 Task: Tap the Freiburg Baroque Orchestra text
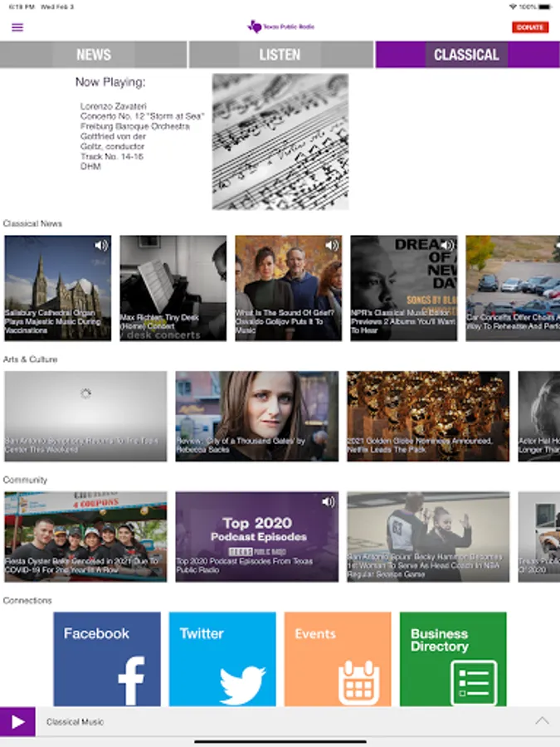pyautogui.click(x=134, y=126)
